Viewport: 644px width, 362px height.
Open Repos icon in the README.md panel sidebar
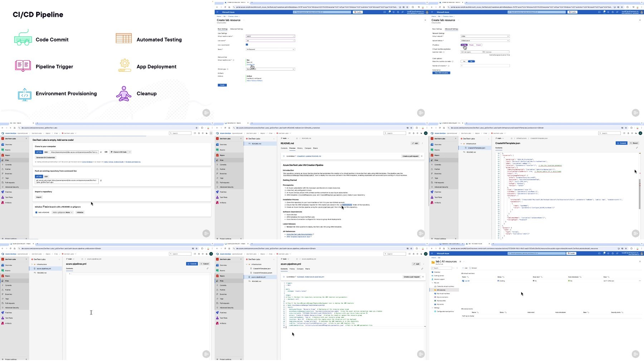pos(218,155)
